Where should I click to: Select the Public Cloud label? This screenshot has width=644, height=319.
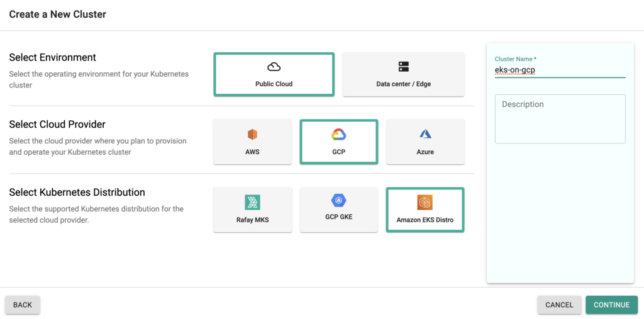pyautogui.click(x=274, y=84)
